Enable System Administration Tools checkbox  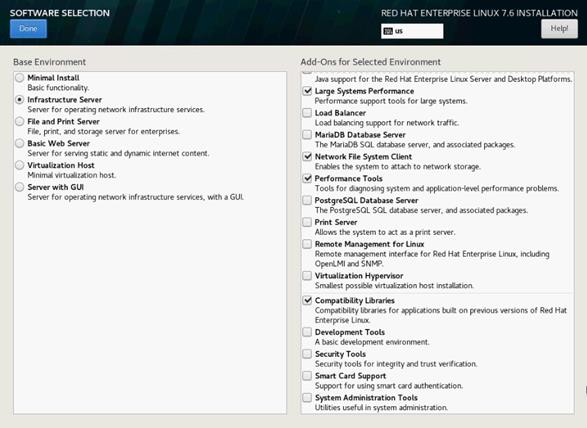tap(307, 398)
